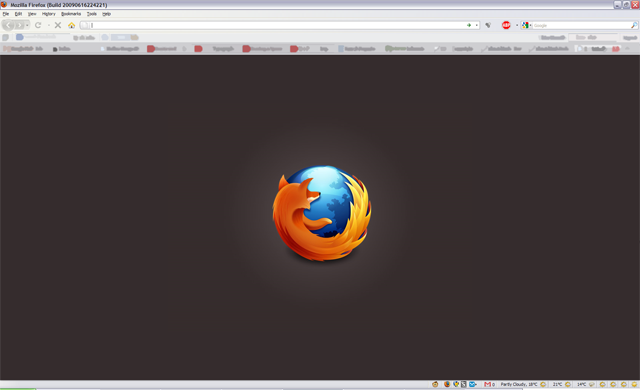
Task: Open the Gmail notifier showing 0
Action: [x=489, y=384]
